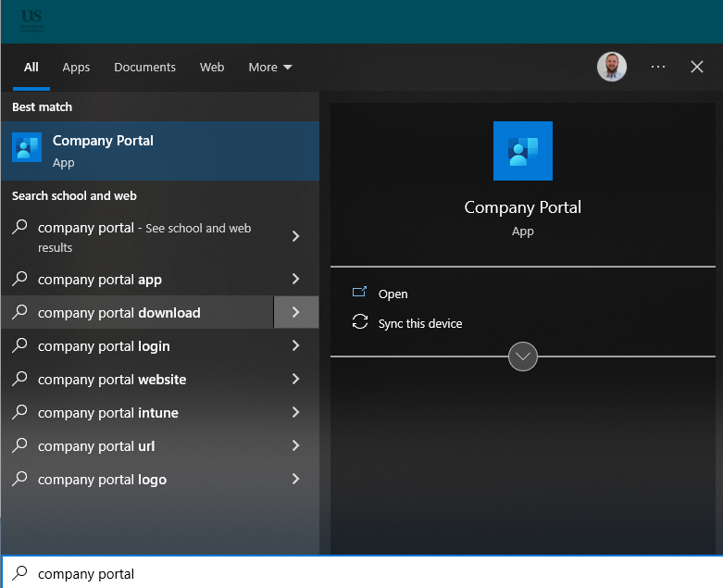
Task: Open Company Portal best match result
Action: pyautogui.click(x=160, y=151)
